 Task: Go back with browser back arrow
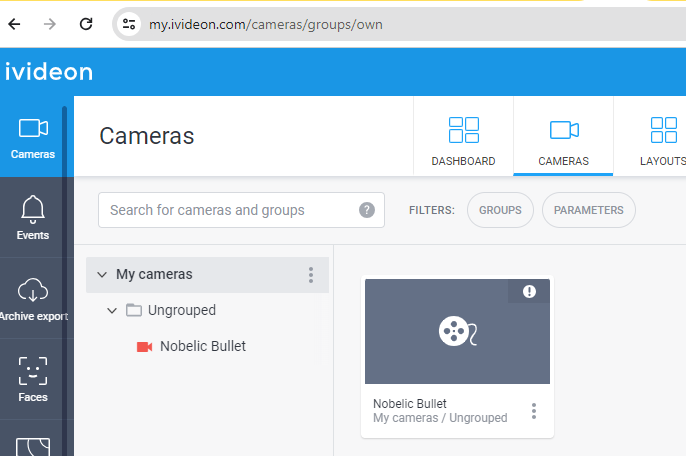14,24
